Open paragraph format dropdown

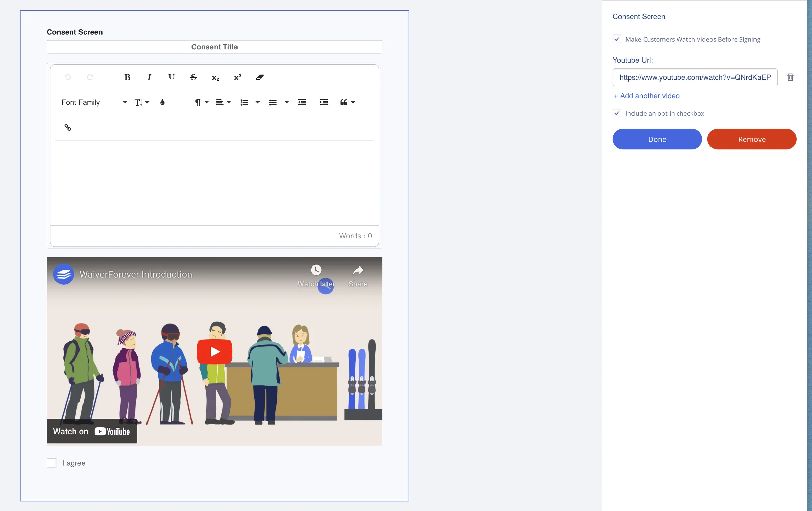(201, 102)
